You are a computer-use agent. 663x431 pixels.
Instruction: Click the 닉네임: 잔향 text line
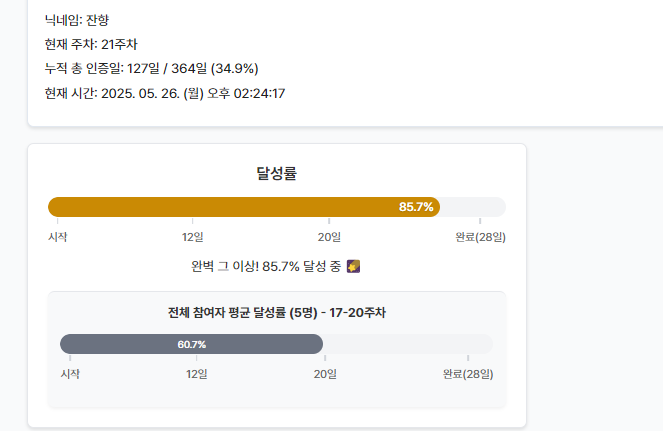click(77, 20)
